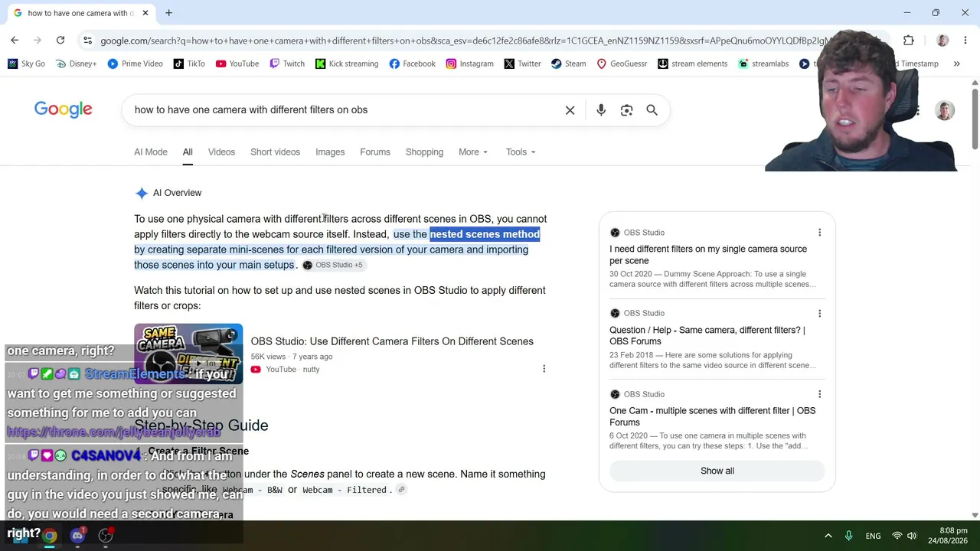The image size is (980, 551).
Task: Start a search by voice
Action: pos(601,110)
